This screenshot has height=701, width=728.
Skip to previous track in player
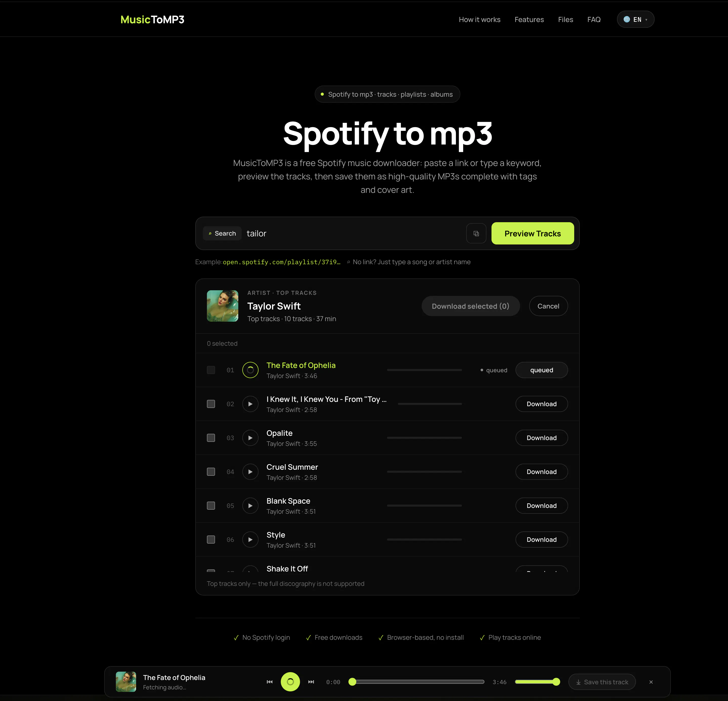click(x=270, y=682)
